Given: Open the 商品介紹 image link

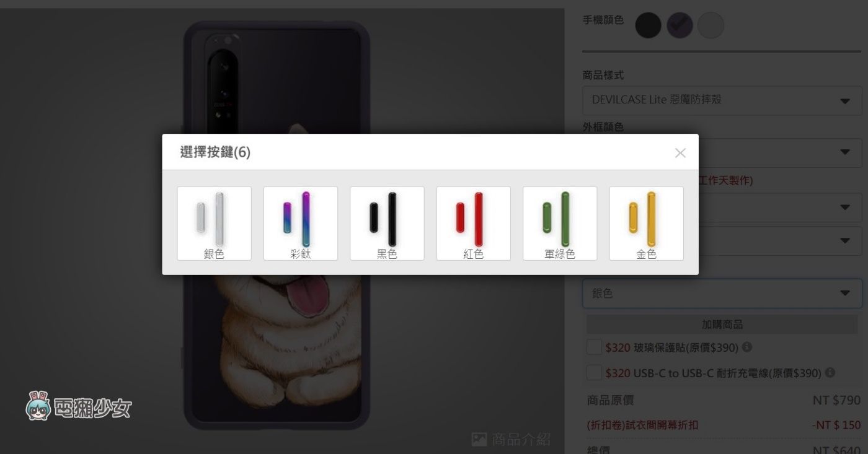Looking at the screenshot, I should click(x=510, y=439).
